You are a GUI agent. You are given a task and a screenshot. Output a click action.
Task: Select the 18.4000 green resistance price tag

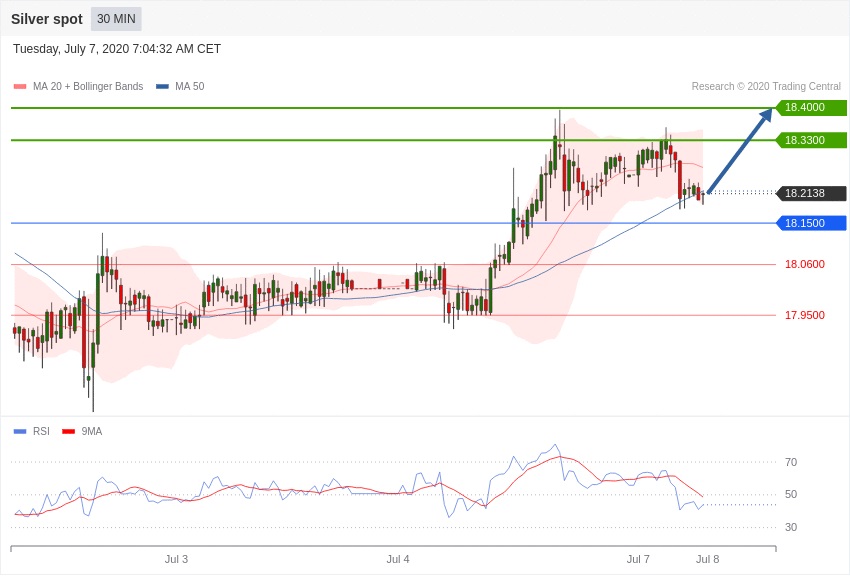(x=810, y=108)
